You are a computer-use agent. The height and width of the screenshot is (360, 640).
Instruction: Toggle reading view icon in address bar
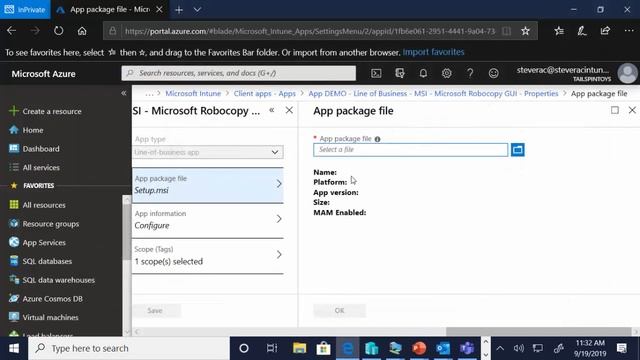[x=506, y=31]
